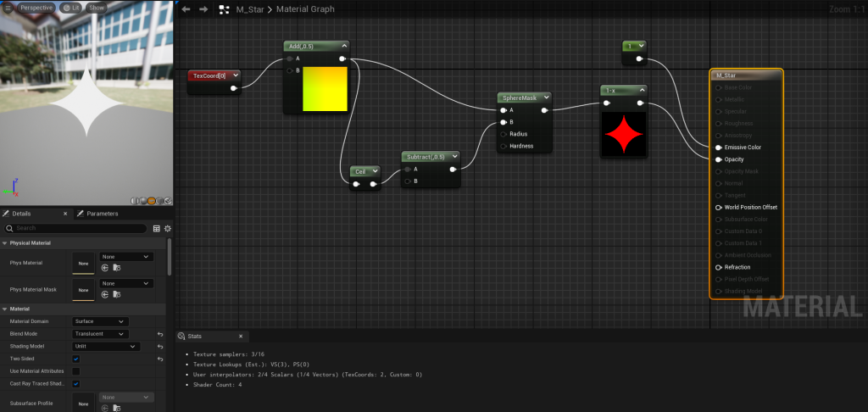Reset Blend Mode to default arrow
The height and width of the screenshot is (412, 868).
click(x=160, y=334)
